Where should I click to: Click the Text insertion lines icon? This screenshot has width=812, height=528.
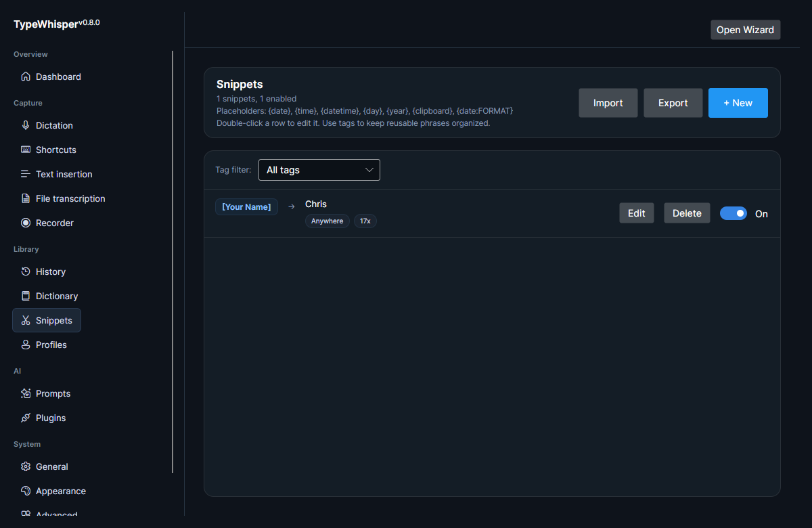click(x=26, y=174)
